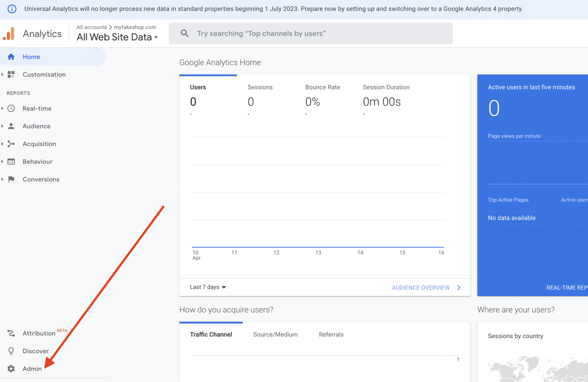Open the Last 7 days date range dropdown
Viewport: 588px width, 382px height.
click(207, 287)
